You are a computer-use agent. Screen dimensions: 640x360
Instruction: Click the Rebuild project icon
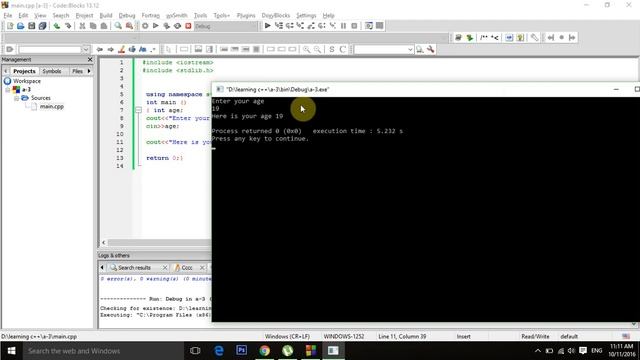(x=178, y=26)
